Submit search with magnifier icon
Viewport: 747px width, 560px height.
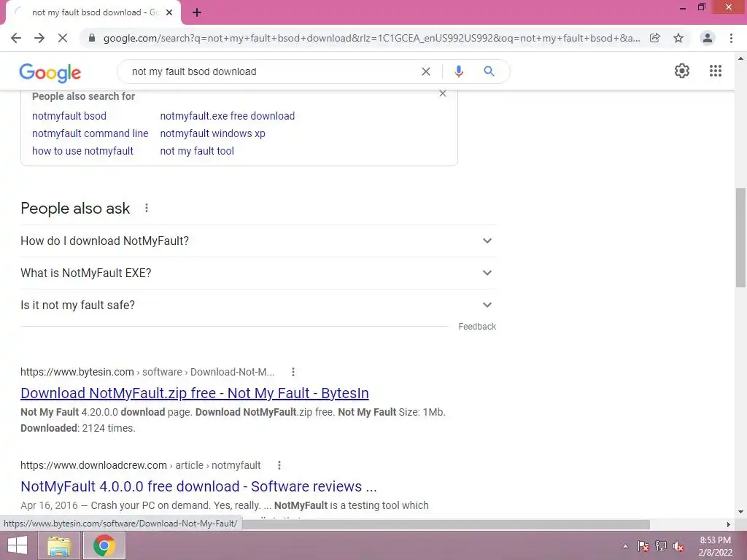coord(489,71)
